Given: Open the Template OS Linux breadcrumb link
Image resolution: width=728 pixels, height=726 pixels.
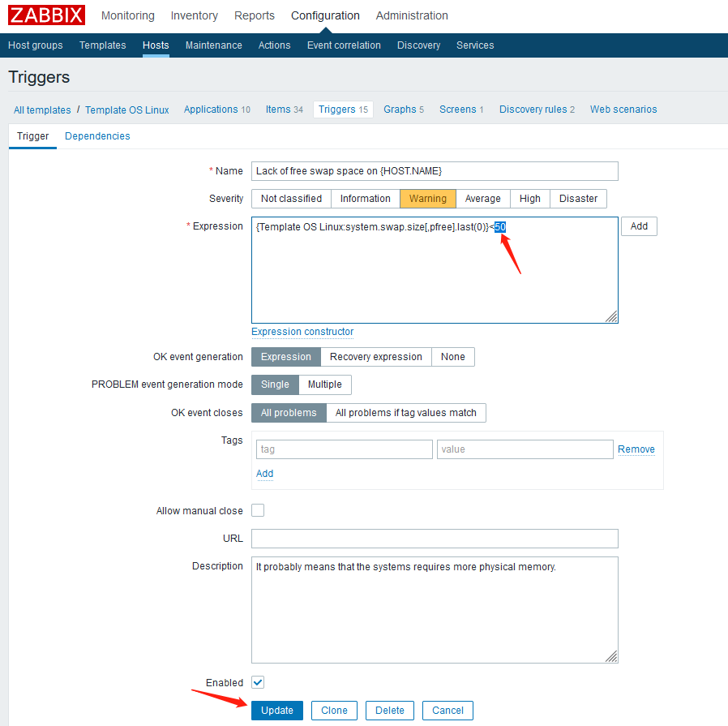Looking at the screenshot, I should tap(126, 110).
